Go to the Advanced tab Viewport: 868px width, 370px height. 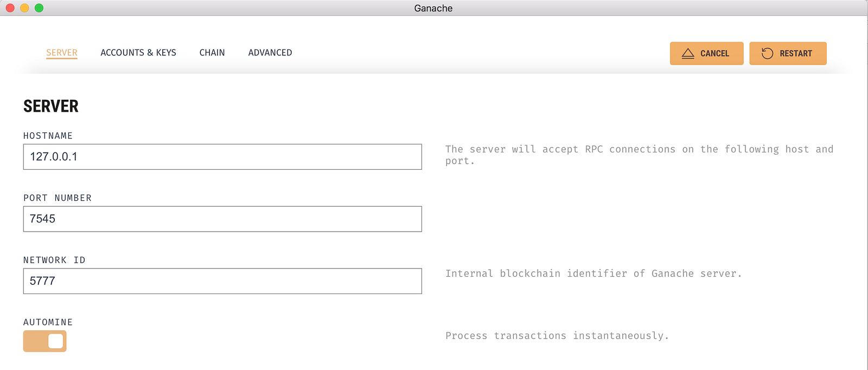tap(270, 53)
